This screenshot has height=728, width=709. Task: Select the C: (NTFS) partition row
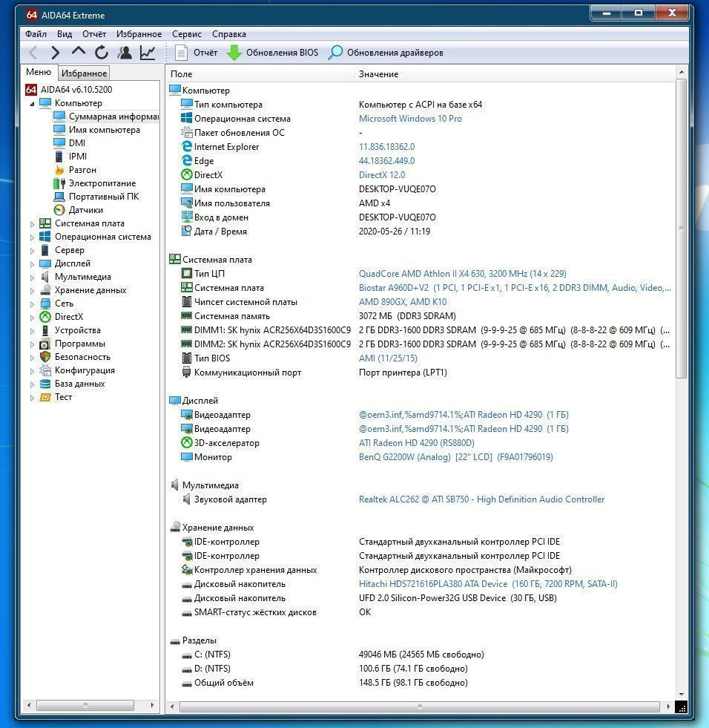[421, 655]
